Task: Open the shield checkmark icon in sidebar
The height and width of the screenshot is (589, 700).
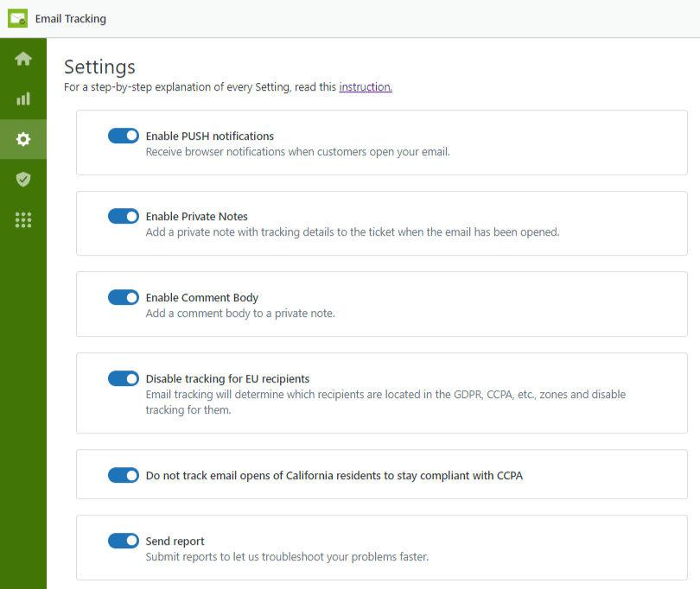Action: pyautogui.click(x=23, y=180)
